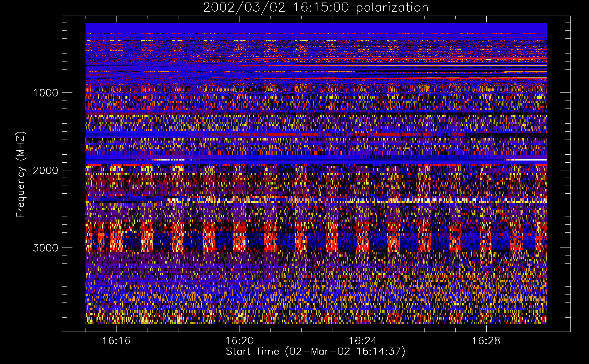Select the 3000 frequency axis label

46,248
